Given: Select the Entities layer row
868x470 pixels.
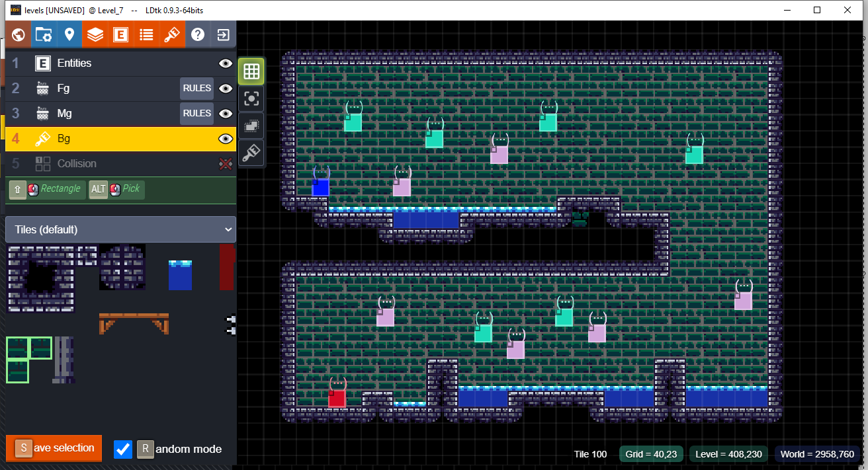Looking at the screenshot, I should (120, 63).
